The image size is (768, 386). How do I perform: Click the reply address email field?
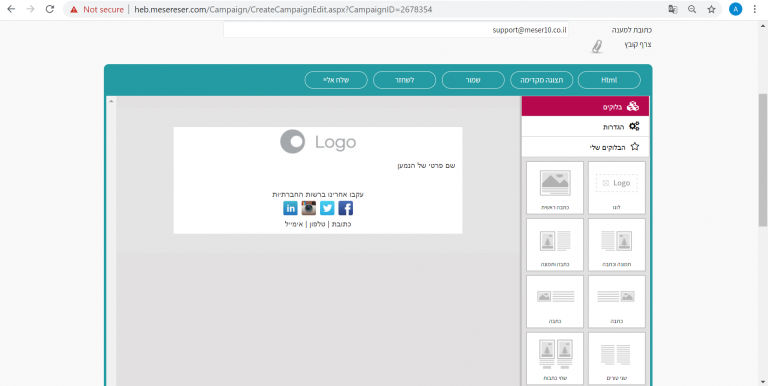tap(396, 30)
